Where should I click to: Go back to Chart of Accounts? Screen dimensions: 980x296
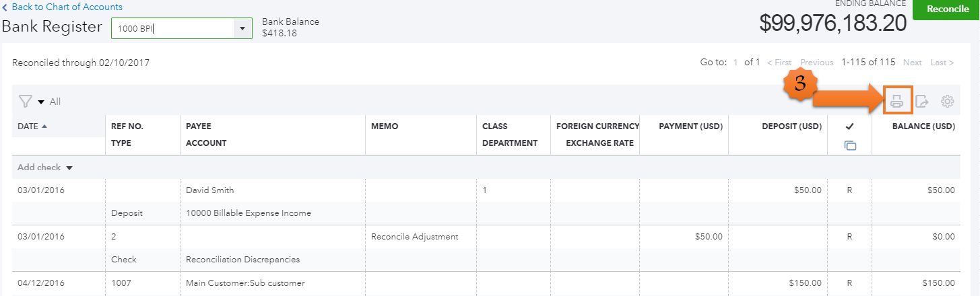(x=67, y=7)
